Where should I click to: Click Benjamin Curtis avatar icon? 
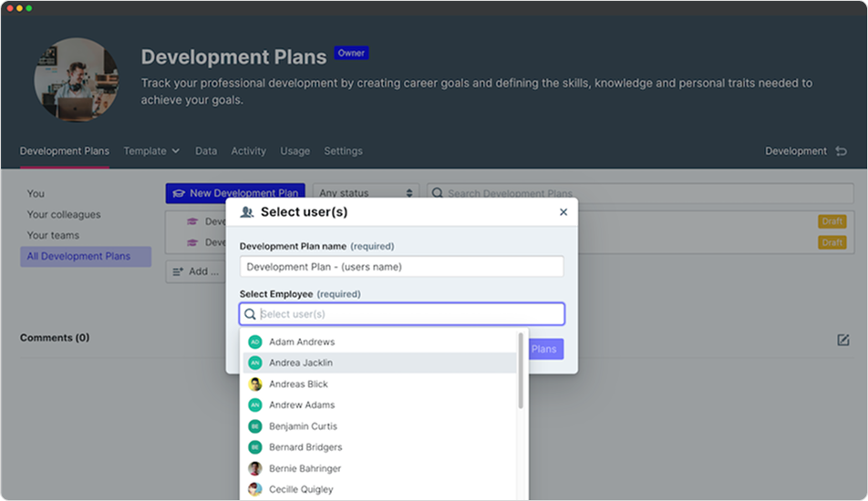click(x=255, y=426)
